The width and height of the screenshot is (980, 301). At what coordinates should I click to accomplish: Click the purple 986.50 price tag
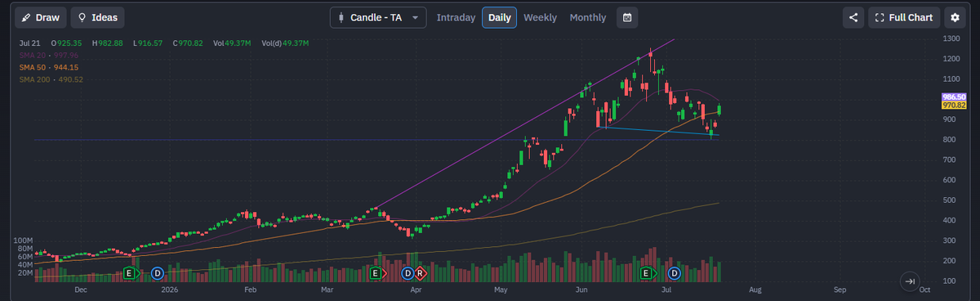click(954, 97)
